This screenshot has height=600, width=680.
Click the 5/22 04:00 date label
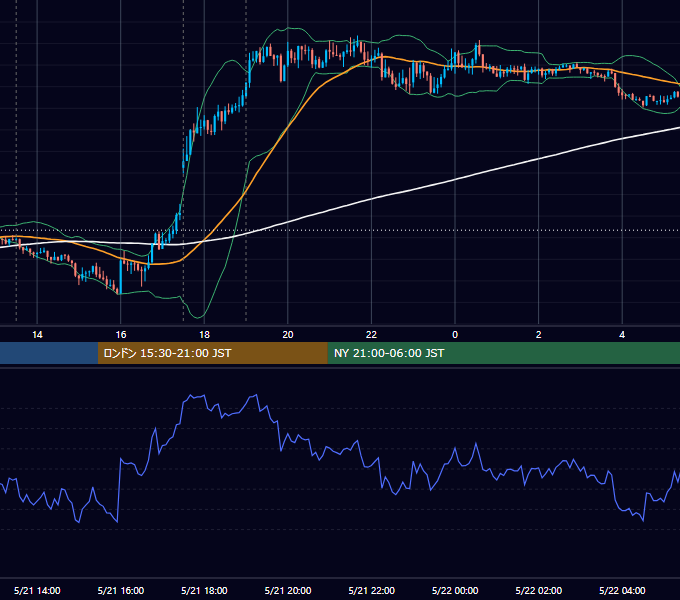tap(622, 590)
